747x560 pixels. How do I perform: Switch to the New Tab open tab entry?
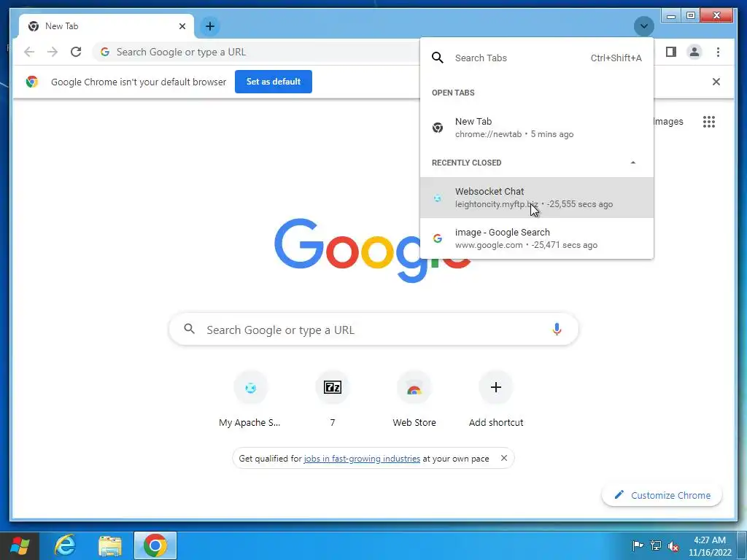coord(536,128)
